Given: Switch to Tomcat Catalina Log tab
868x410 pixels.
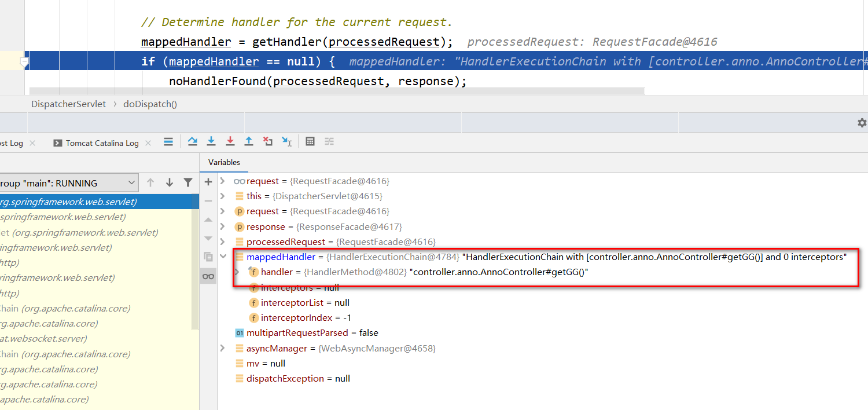Looking at the screenshot, I should 102,143.
